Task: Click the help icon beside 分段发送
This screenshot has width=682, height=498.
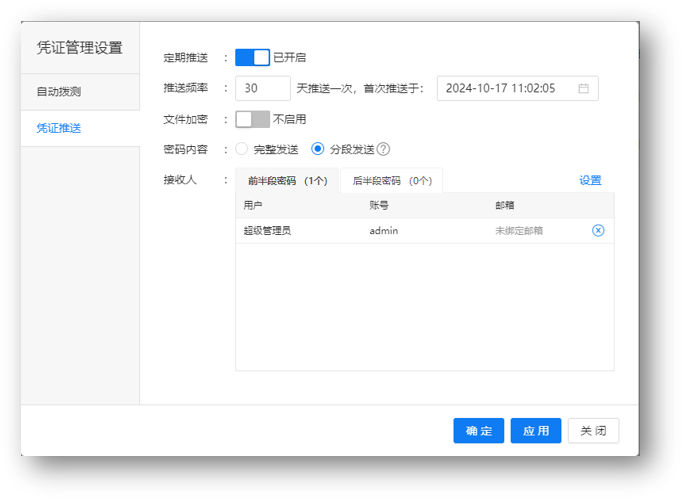Action: pyautogui.click(x=383, y=149)
